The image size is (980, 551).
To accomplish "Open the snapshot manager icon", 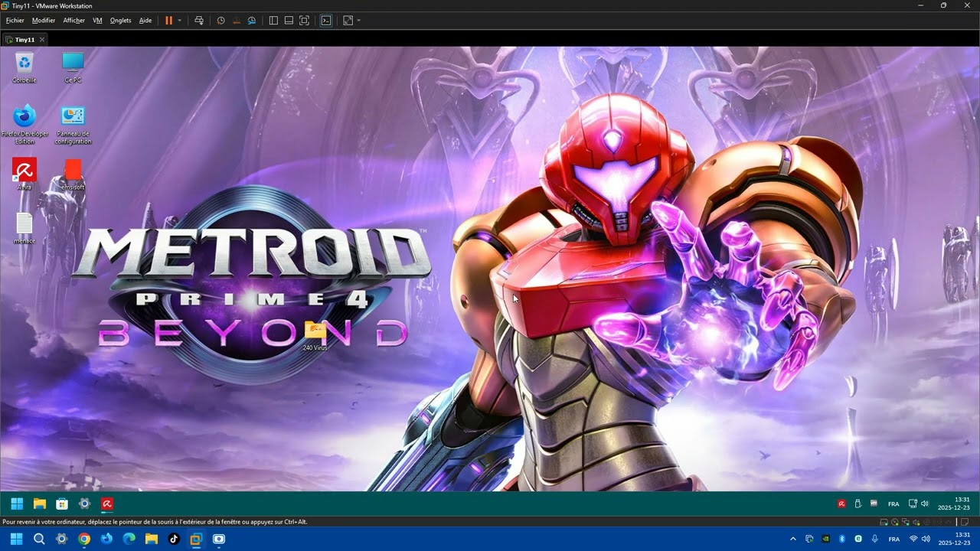I will (251, 21).
